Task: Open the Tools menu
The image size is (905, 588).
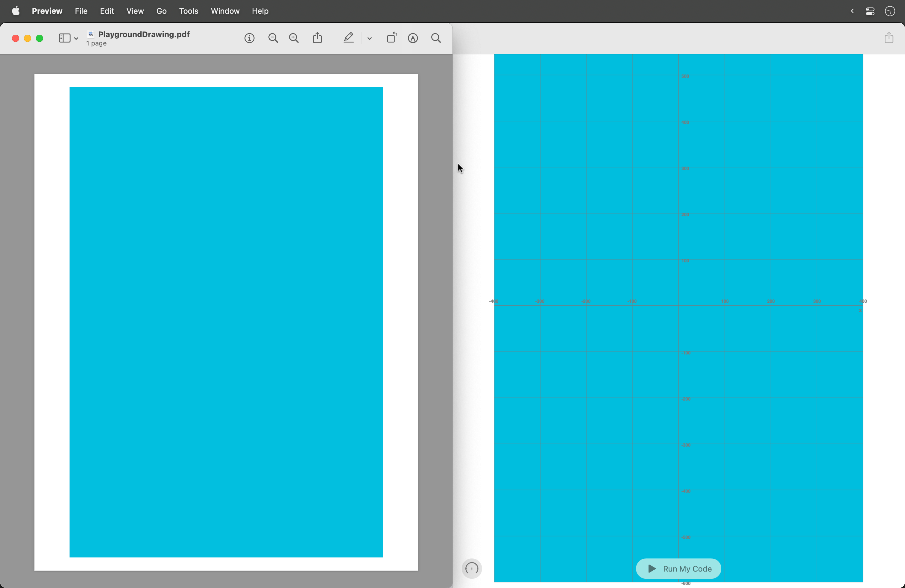Action: pyautogui.click(x=189, y=11)
